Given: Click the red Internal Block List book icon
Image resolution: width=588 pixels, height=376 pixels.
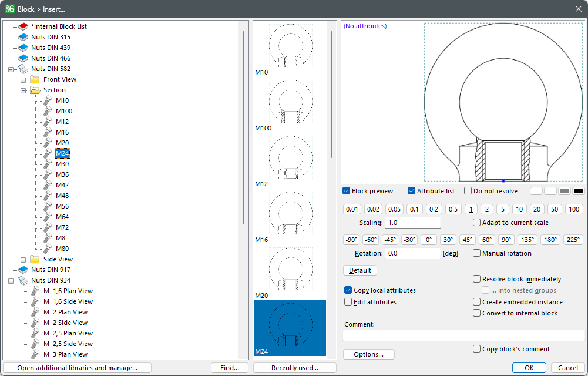Looking at the screenshot, I should pos(23,26).
